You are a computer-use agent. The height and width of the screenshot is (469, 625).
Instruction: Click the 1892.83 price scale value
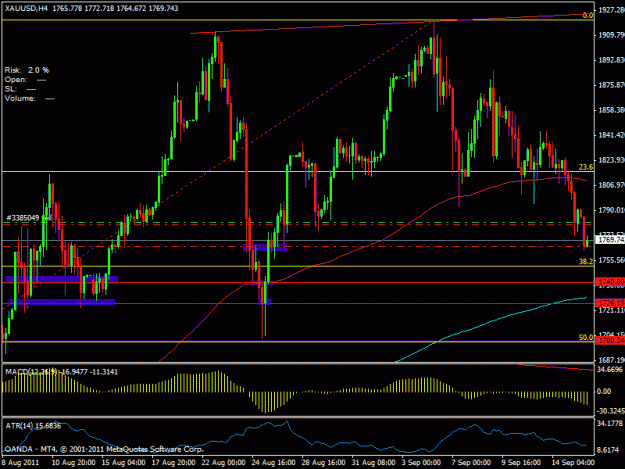pyautogui.click(x=611, y=60)
